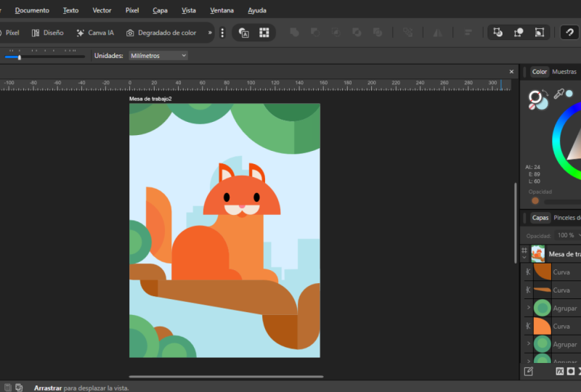Screen dimensions: 581x392
Task: Click the blue slider in the context toolbar
Action: click(x=45, y=57)
